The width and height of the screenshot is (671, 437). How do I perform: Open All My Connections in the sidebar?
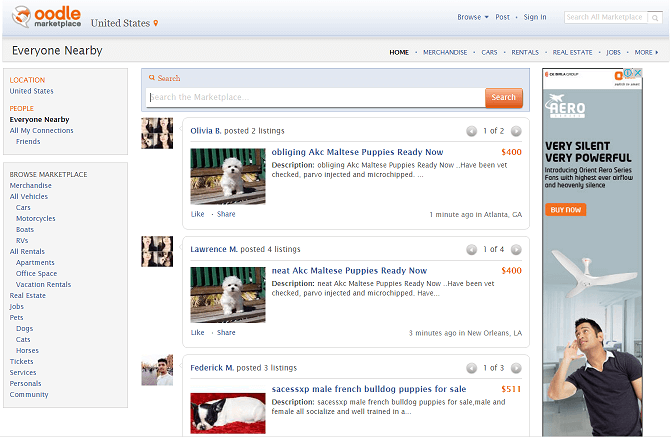42,131
